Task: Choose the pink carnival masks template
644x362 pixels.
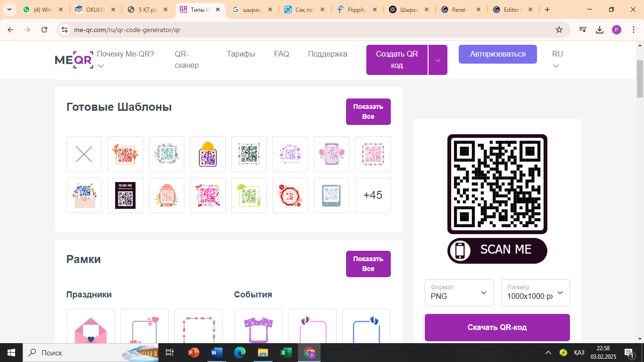Action: click(x=208, y=195)
